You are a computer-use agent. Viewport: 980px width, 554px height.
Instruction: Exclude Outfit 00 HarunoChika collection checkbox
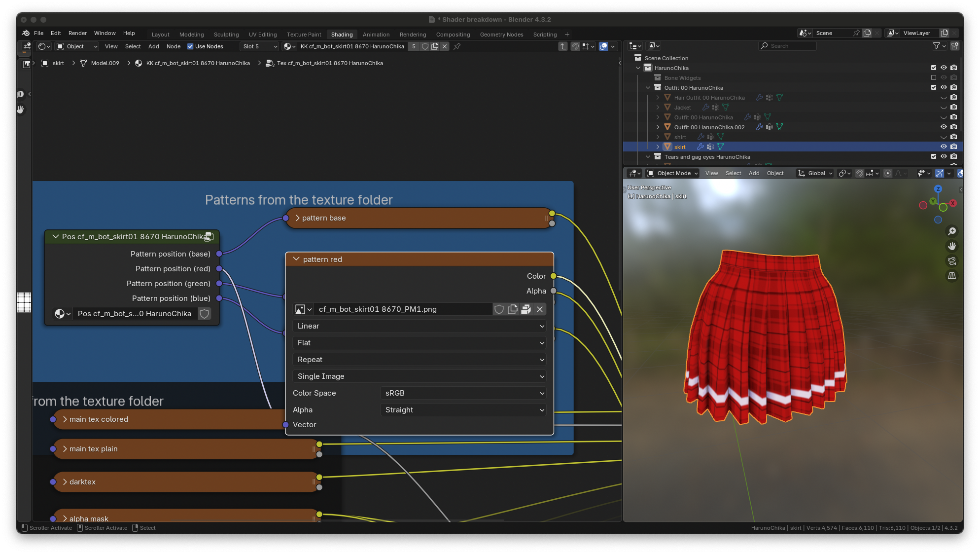[933, 87]
